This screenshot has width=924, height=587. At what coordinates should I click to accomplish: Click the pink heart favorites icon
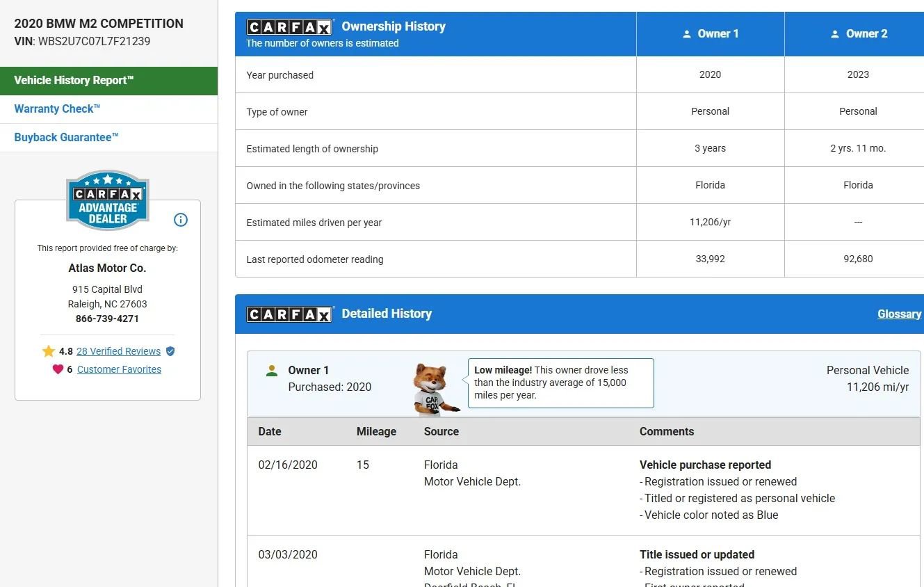coord(58,369)
